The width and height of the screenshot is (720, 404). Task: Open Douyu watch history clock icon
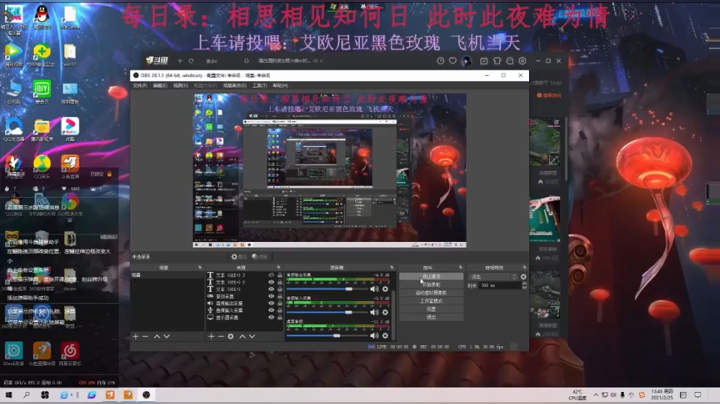coord(440,61)
